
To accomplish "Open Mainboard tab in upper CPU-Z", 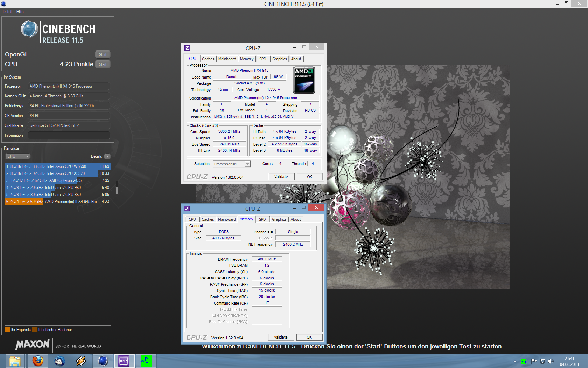I will [227, 59].
